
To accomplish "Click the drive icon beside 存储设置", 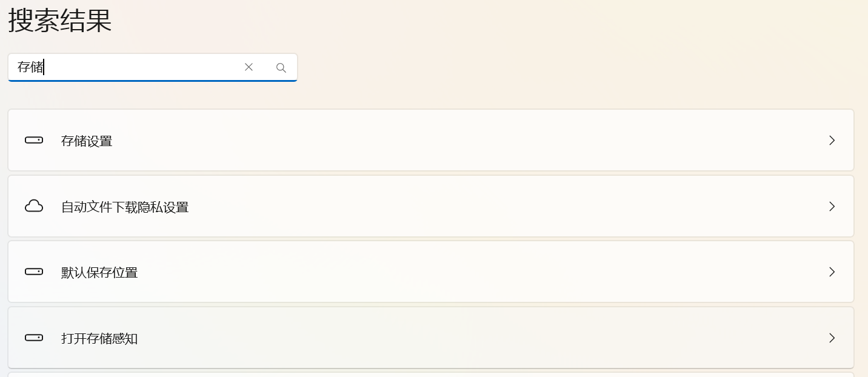I will (x=34, y=141).
